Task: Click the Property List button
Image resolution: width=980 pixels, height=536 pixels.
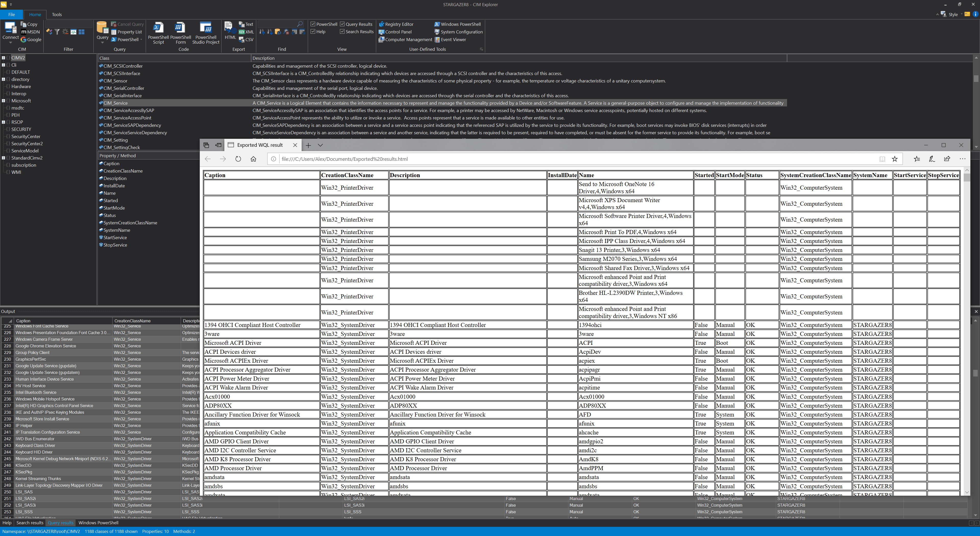Action: coord(127,32)
